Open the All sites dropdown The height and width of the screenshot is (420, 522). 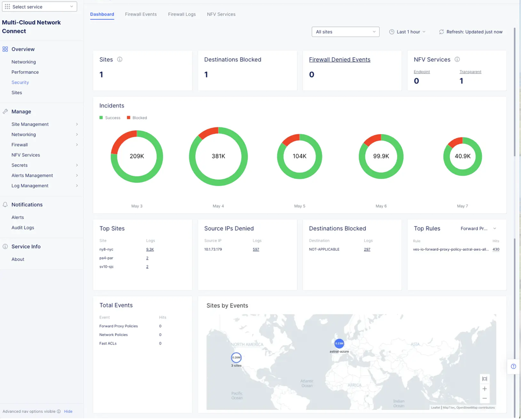(x=346, y=32)
